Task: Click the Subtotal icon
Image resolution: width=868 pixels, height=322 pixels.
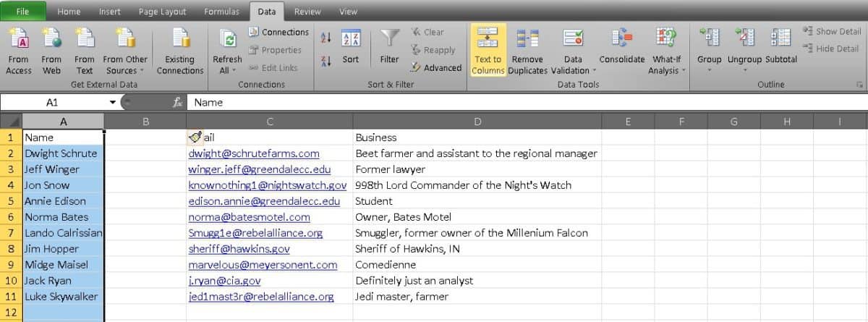Action: pyautogui.click(x=780, y=39)
